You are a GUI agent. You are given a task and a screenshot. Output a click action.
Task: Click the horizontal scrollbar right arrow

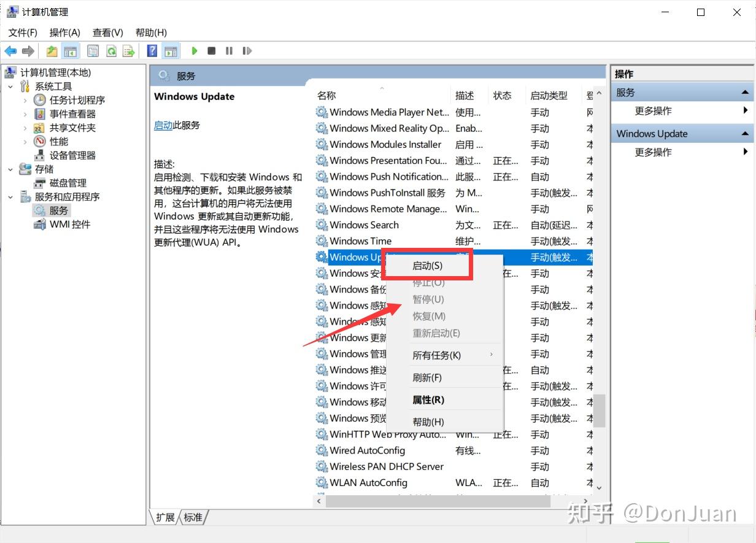585,501
